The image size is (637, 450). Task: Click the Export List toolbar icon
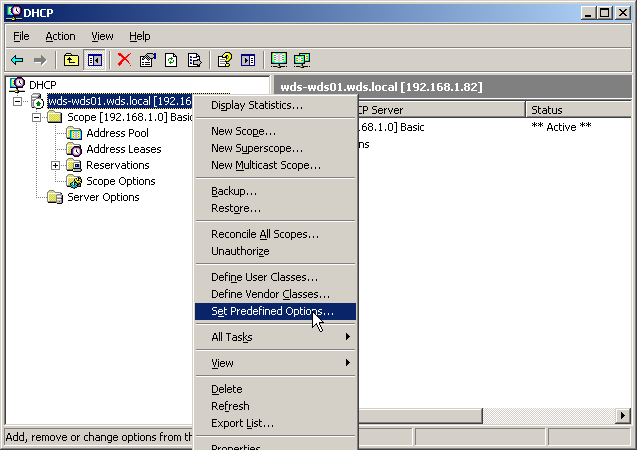pyautogui.click(x=195, y=60)
